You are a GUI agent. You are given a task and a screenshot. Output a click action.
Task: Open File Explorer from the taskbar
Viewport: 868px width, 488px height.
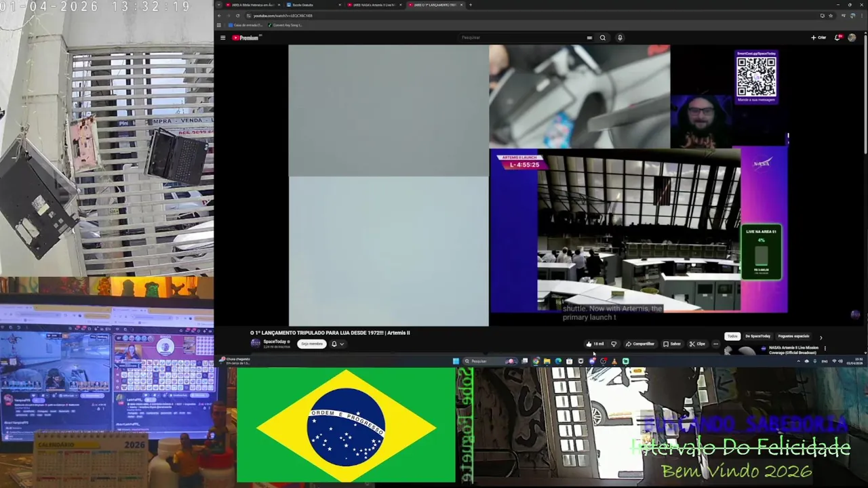547,361
